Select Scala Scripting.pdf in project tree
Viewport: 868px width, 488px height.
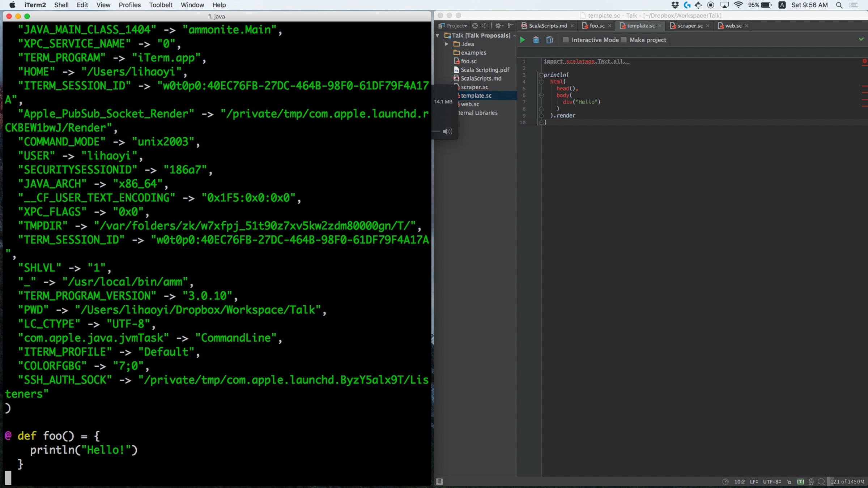point(485,70)
